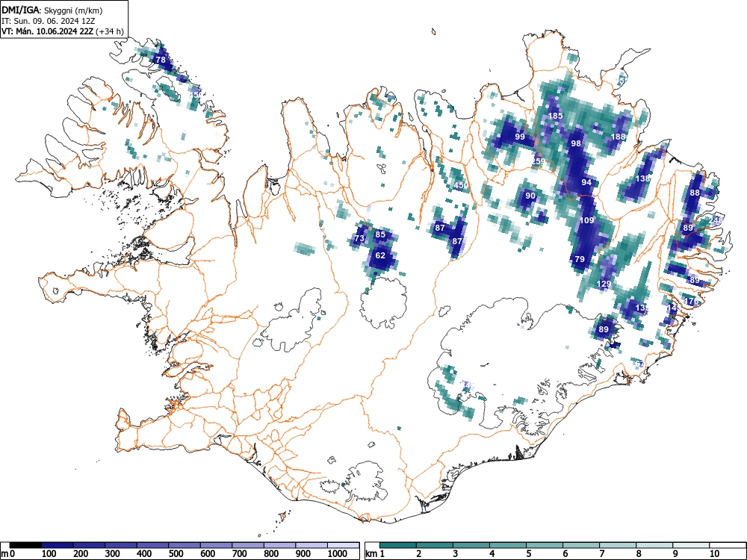The height and width of the screenshot is (560, 747).
Task: Click the '6' label on the km scale
Action: point(565,554)
